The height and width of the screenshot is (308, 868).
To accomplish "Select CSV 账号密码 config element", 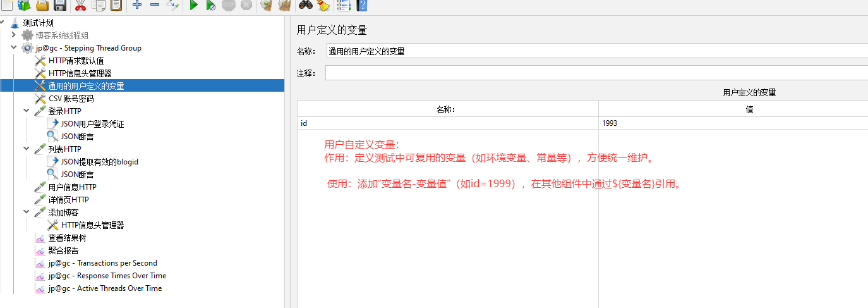I will click(71, 99).
